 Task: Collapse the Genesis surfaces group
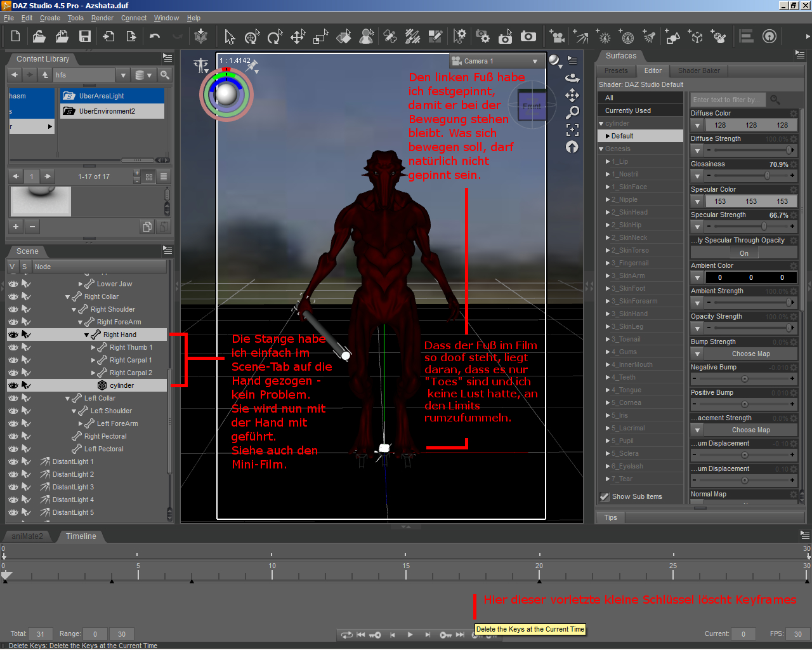tap(601, 149)
